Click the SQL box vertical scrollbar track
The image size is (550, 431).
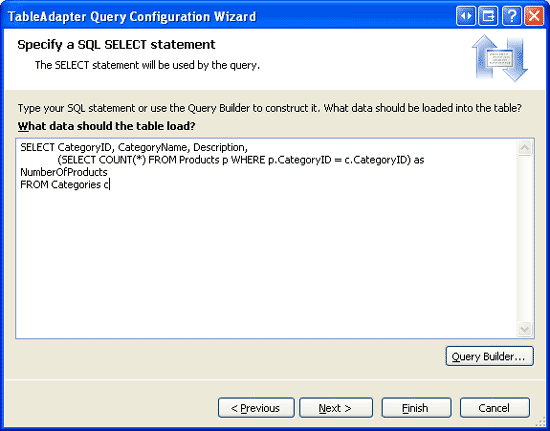[525, 238]
